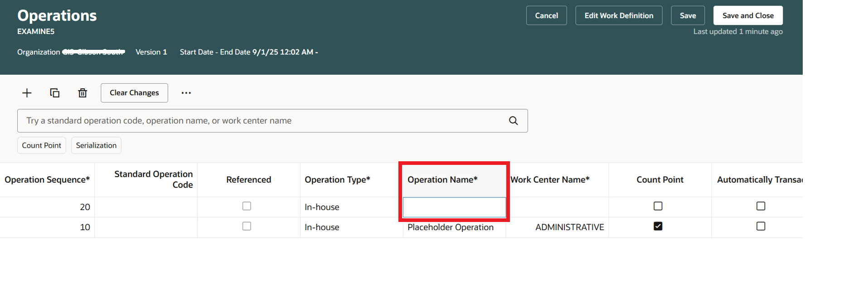Toggle Referenced checkbox for sequence 20
The height and width of the screenshot is (294, 868).
tap(247, 206)
